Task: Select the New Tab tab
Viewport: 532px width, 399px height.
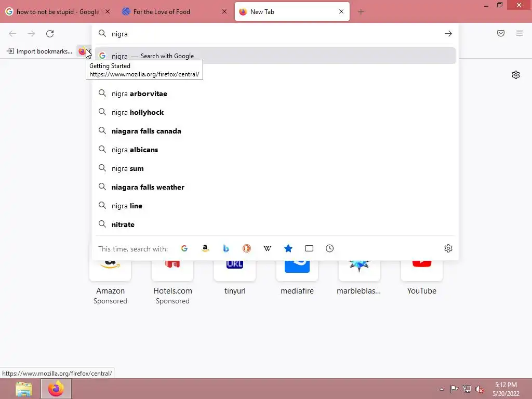Action: [292, 12]
